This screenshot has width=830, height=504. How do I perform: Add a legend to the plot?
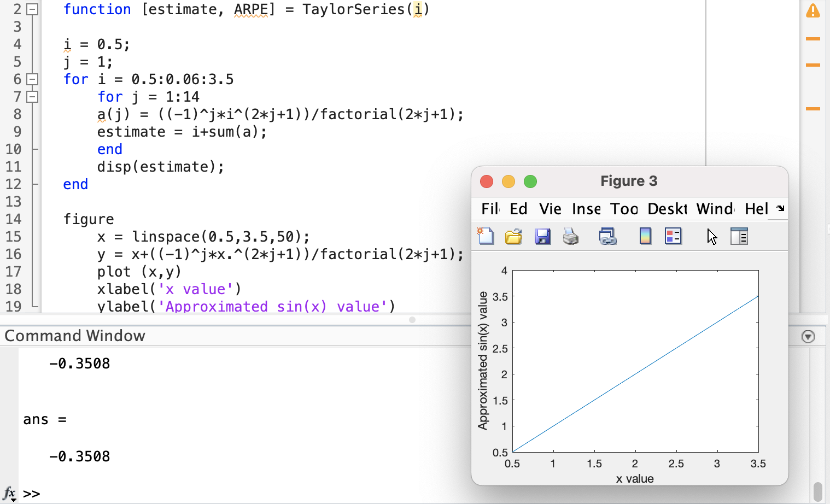673,236
